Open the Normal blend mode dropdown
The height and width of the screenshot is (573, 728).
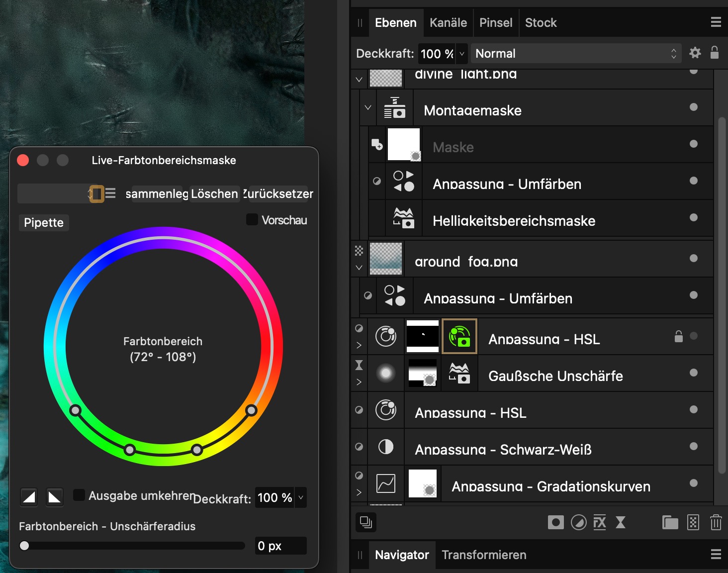tap(575, 53)
